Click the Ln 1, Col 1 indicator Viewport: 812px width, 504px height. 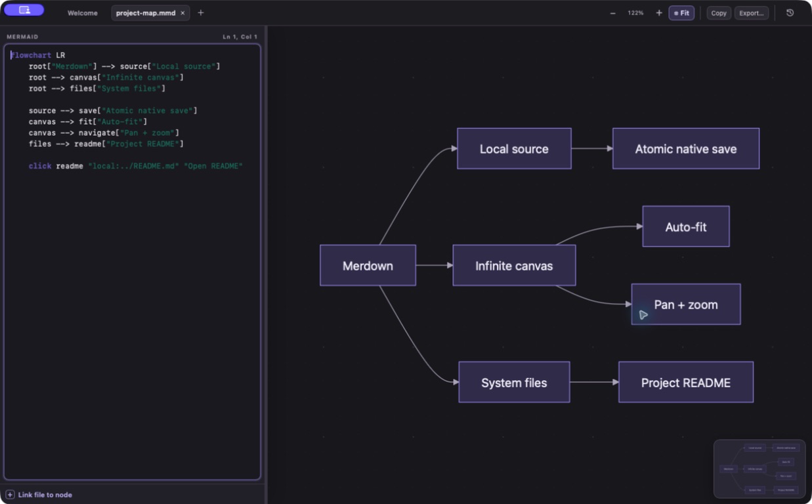click(240, 37)
